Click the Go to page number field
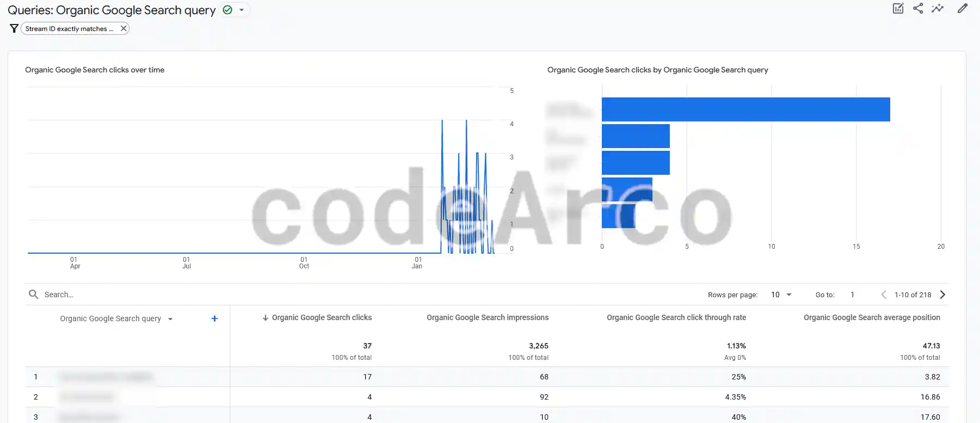The height and width of the screenshot is (423, 980). pos(853,295)
